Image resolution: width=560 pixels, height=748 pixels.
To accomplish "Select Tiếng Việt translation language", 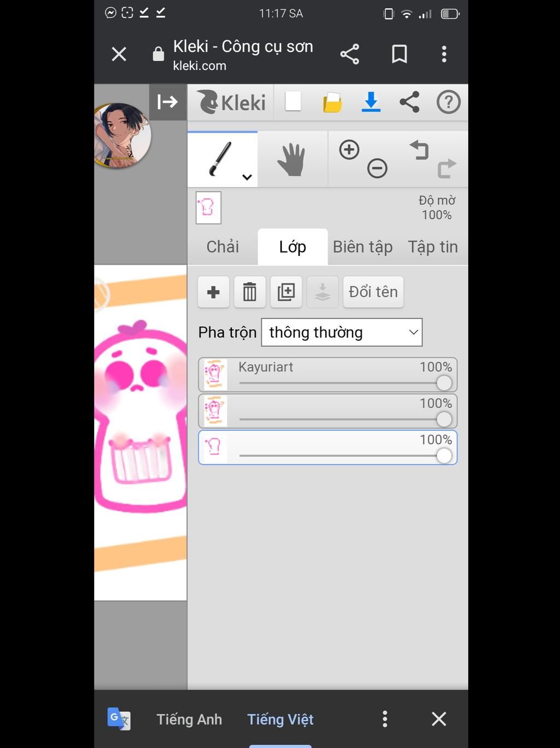I will [280, 719].
